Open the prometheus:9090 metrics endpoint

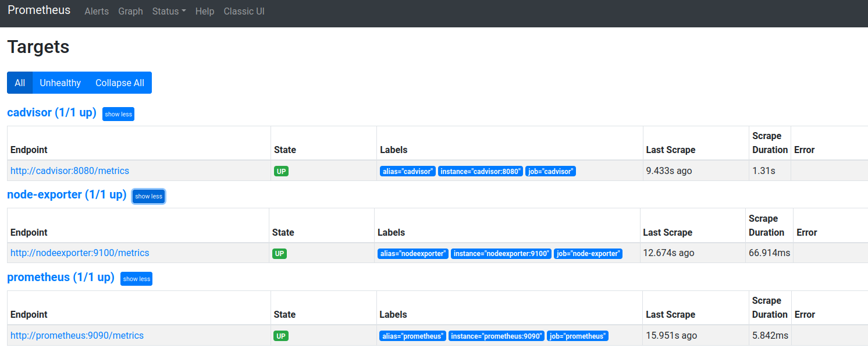pyautogui.click(x=77, y=336)
